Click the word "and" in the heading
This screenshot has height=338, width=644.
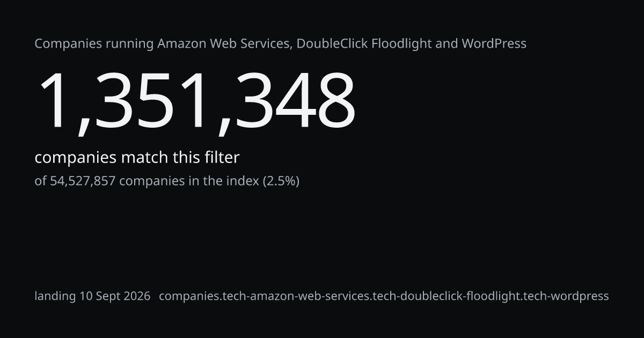tap(447, 44)
